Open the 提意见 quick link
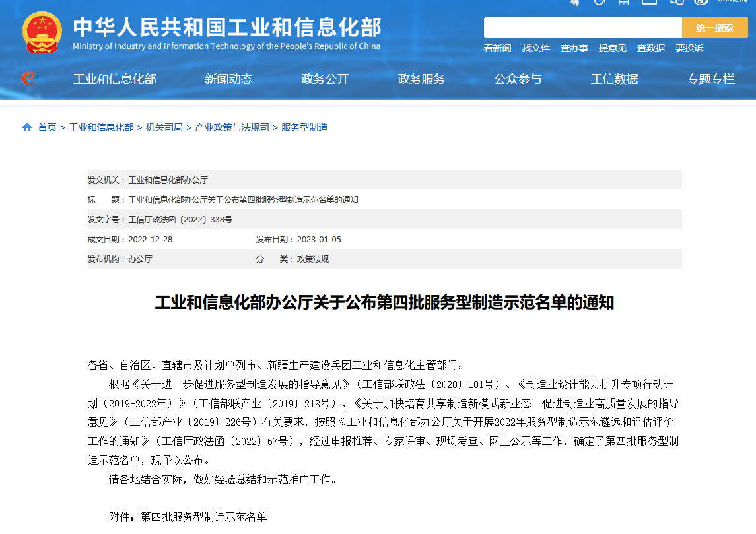 click(612, 48)
